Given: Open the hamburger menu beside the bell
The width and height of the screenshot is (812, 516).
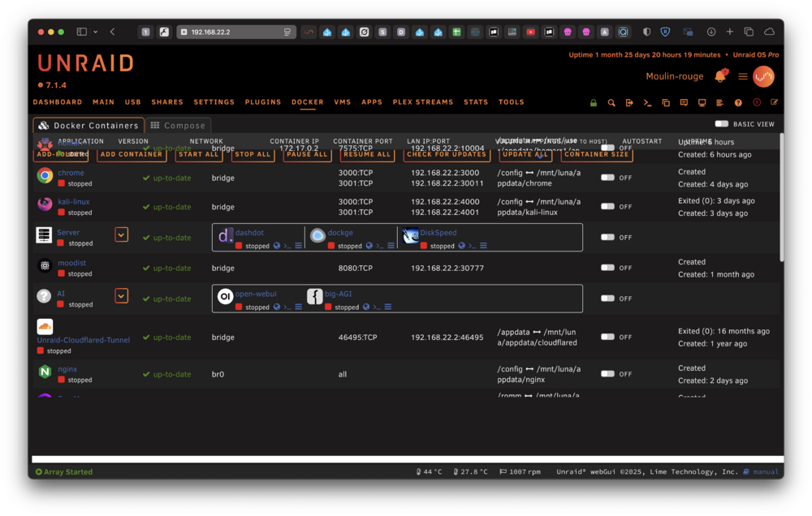Looking at the screenshot, I should pyautogui.click(x=743, y=76).
